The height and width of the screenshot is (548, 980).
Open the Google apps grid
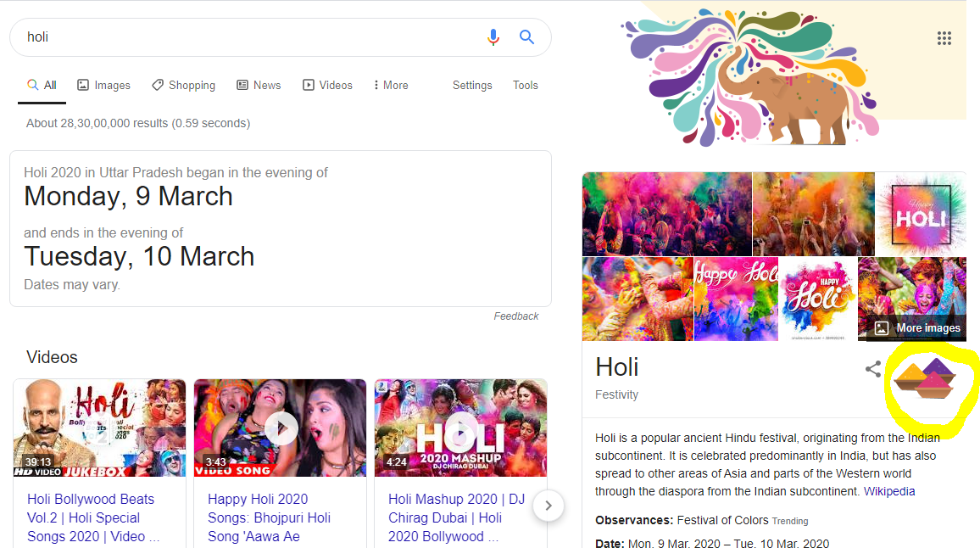tap(944, 38)
